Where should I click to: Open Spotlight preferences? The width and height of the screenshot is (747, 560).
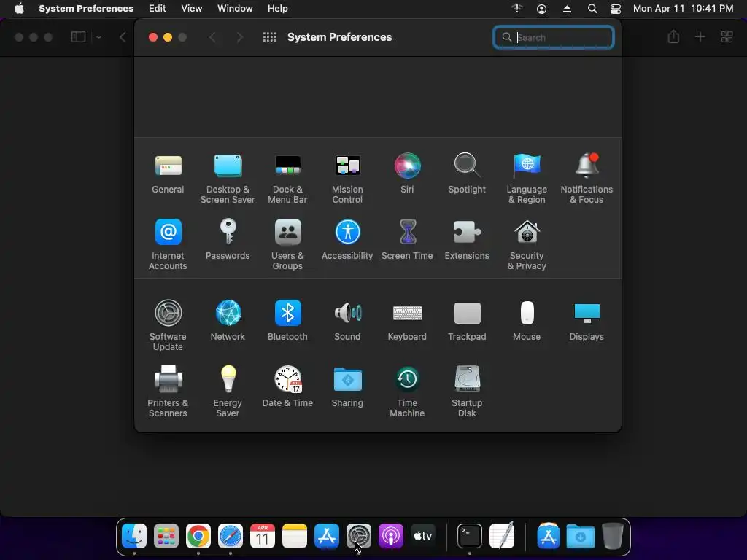pyautogui.click(x=467, y=174)
